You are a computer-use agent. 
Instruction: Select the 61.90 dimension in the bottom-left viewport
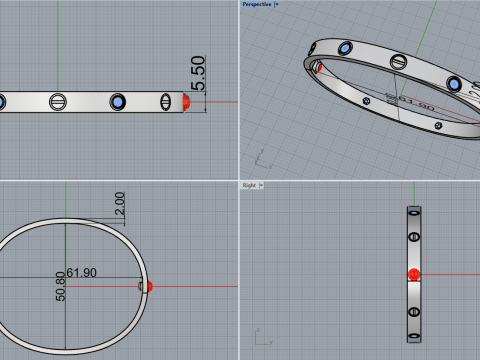pyautogui.click(x=82, y=273)
